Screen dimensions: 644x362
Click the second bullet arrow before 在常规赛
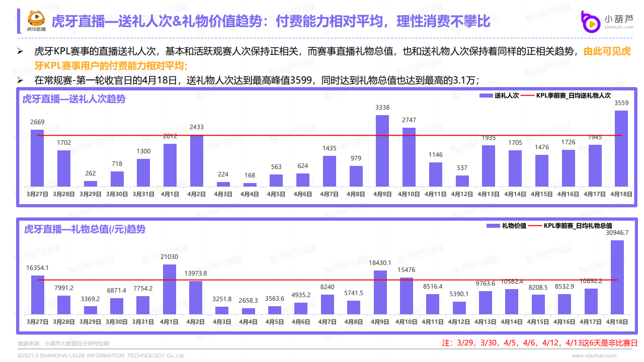(x=21, y=80)
